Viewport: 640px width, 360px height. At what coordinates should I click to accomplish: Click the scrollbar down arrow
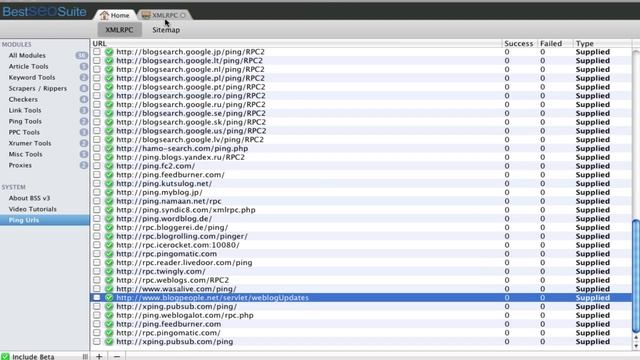(636, 346)
